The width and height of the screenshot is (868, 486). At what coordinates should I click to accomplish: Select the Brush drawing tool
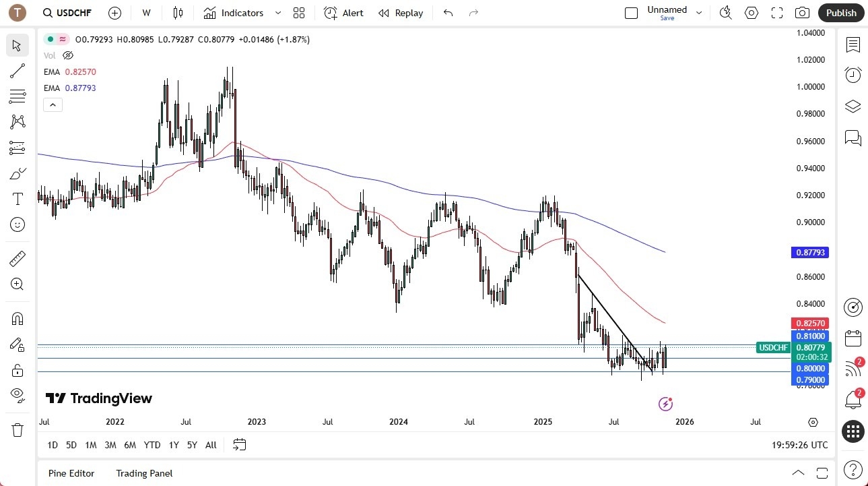[17, 173]
